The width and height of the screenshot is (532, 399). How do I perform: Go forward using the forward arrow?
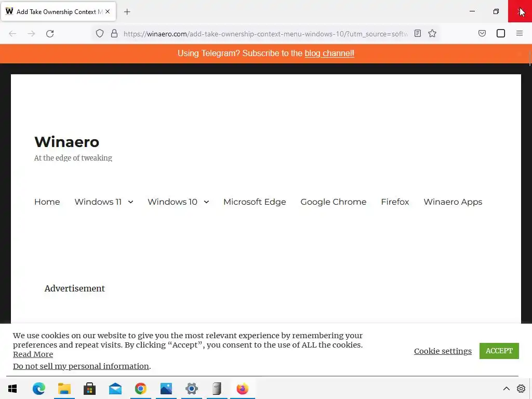(31, 34)
